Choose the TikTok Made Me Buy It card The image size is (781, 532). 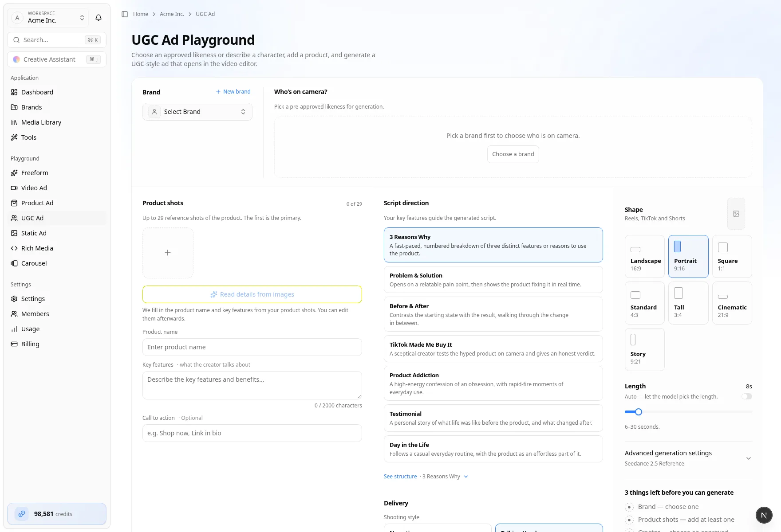point(493,349)
